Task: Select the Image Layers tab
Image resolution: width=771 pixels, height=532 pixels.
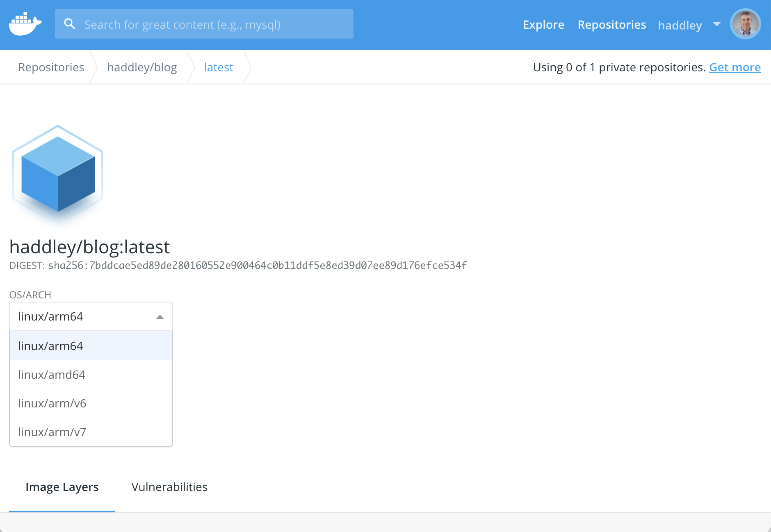Action: [62, 487]
